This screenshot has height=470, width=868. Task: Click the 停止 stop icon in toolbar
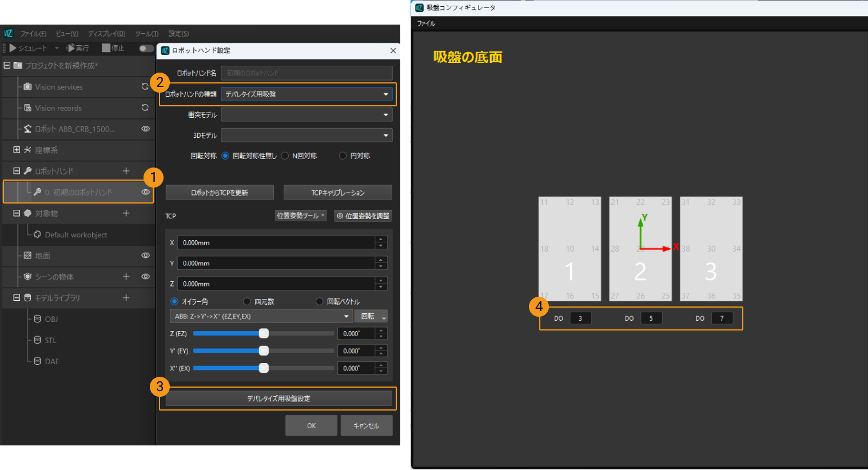[106, 48]
